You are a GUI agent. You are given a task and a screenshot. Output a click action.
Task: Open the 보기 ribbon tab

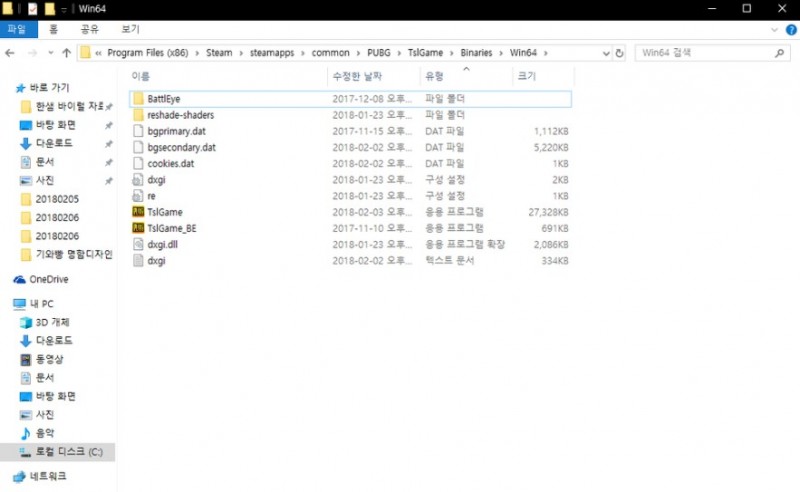(x=130, y=29)
